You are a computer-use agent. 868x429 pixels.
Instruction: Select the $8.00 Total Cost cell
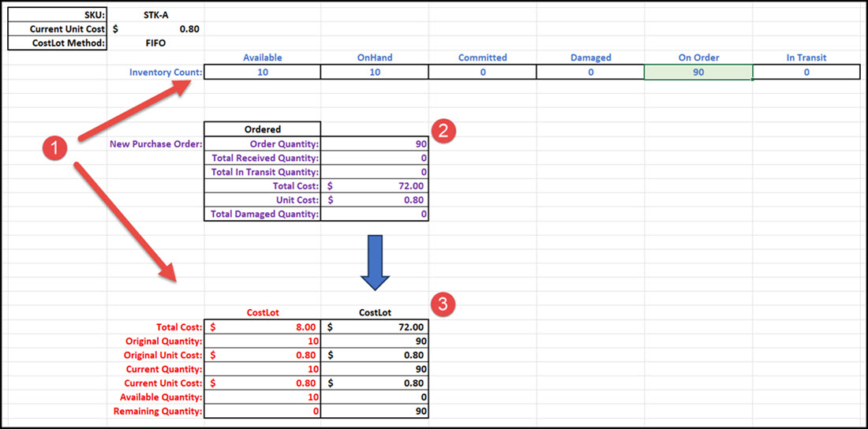pyautogui.click(x=262, y=326)
